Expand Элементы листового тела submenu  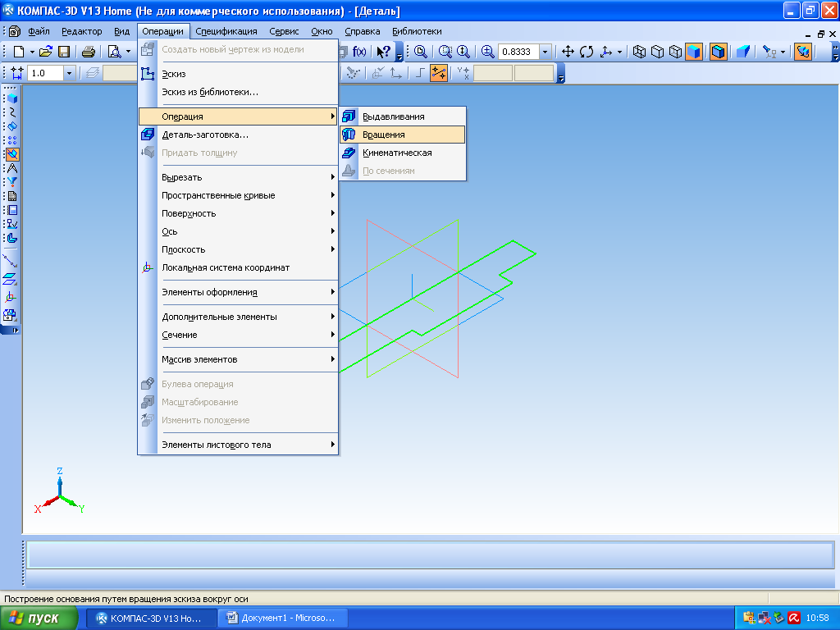coord(238,445)
